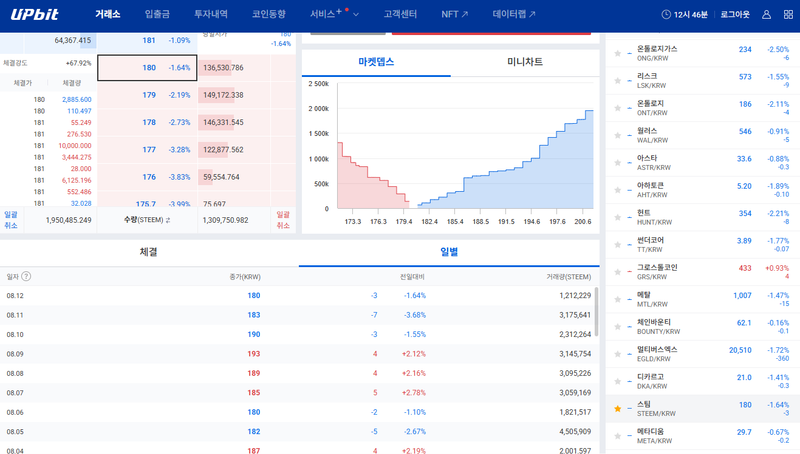
Task: Toggle favorite star for 디카르고
Action: tap(617, 381)
